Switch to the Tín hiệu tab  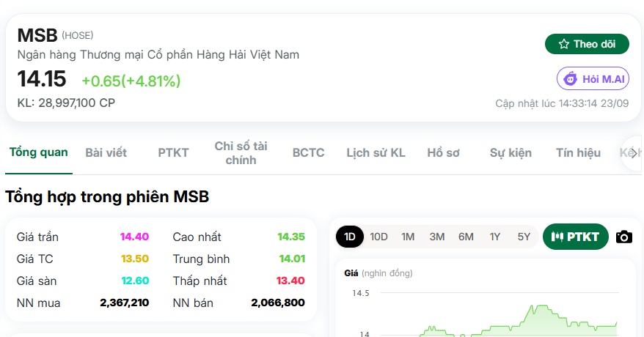tap(578, 152)
